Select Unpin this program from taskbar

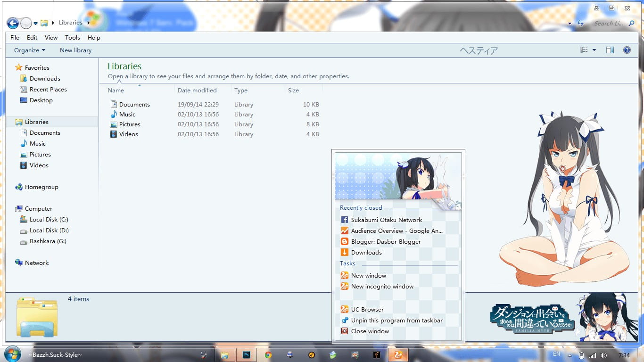(x=396, y=321)
